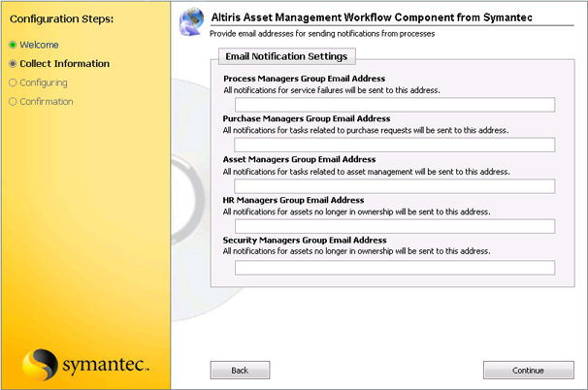Click the Confirmation step label
Image resolution: width=588 pixels, height=390 pixels.
(47, 101)
